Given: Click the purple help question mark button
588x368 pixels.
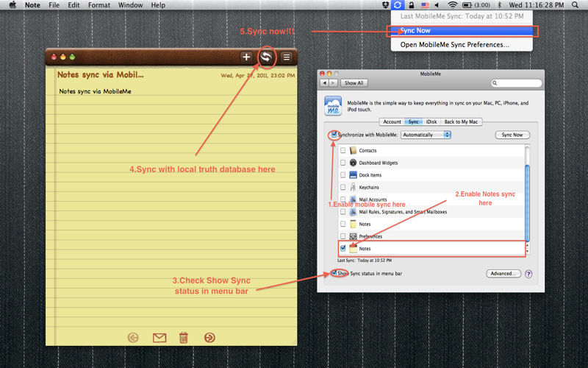Looking at the screenshot, I should (x=528, y=274).
